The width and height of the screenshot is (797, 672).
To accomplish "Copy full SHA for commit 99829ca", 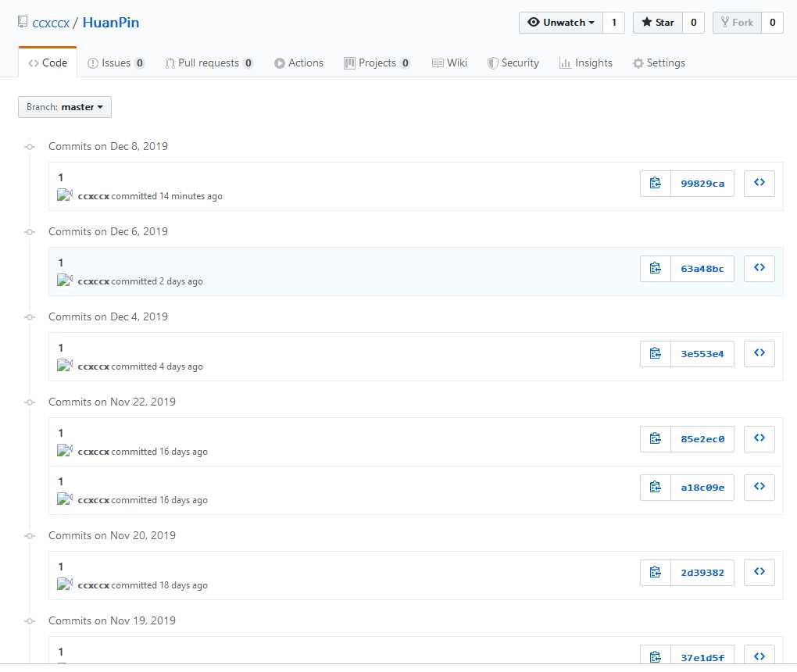I will [655, 184].
